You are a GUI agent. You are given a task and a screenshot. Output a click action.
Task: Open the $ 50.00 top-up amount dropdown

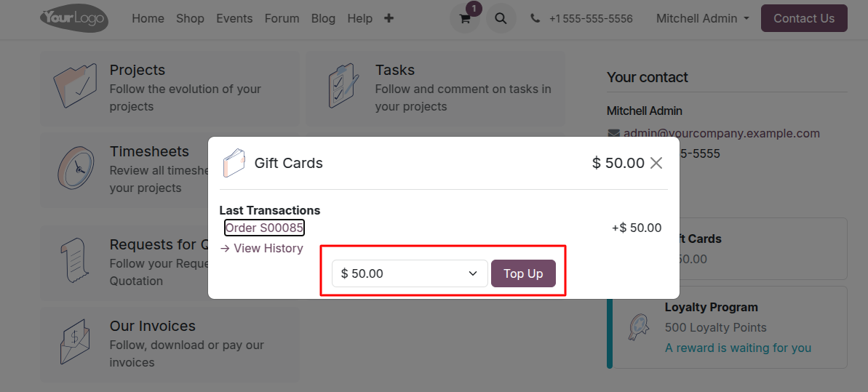410,273
